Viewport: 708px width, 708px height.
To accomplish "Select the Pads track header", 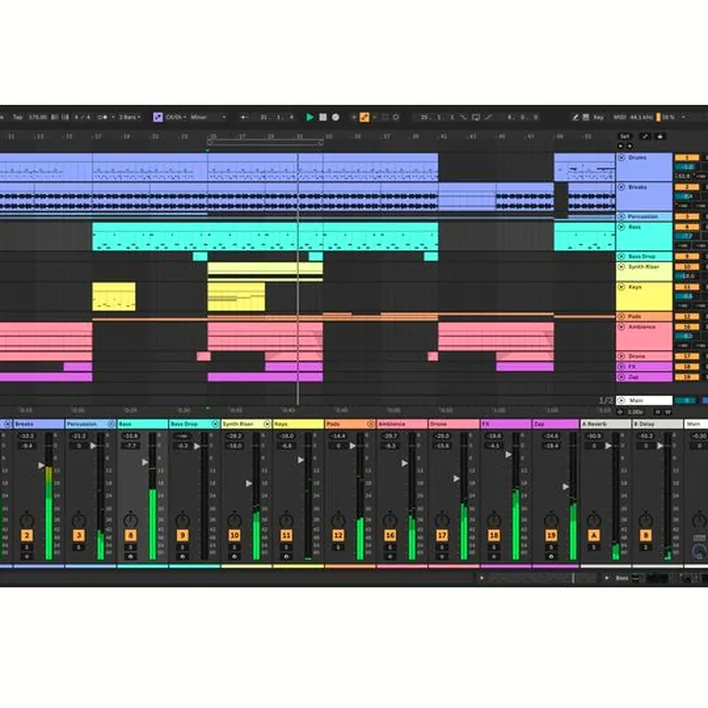I will 644,317.
